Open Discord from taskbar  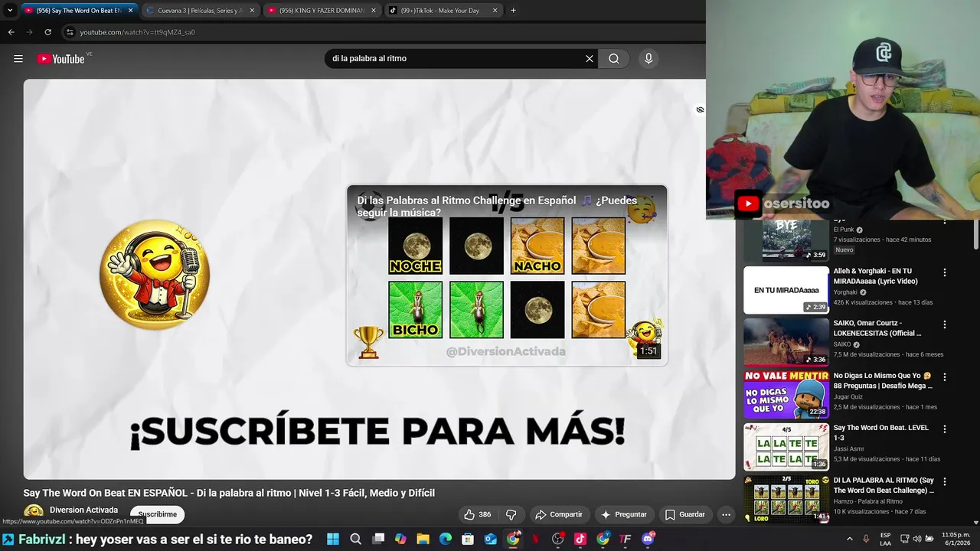coord(648,540)
